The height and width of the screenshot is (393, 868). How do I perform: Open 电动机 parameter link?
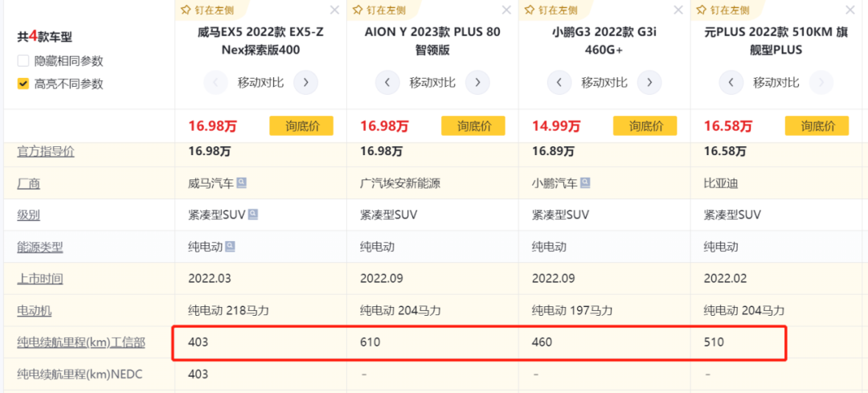coord(35,310)
